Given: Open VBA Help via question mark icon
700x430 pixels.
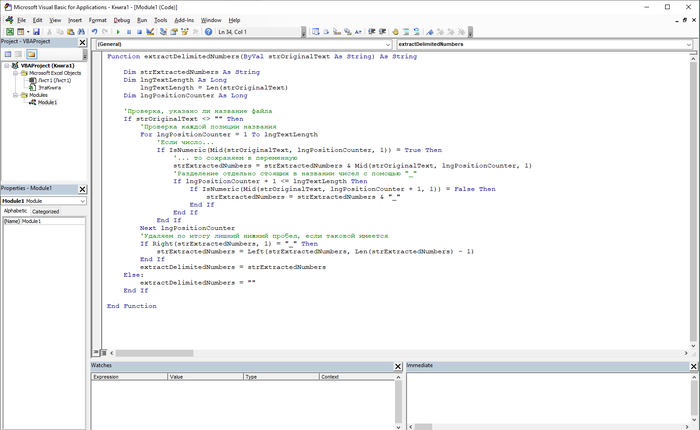Looking at the screenshot, I should point(209,32).
